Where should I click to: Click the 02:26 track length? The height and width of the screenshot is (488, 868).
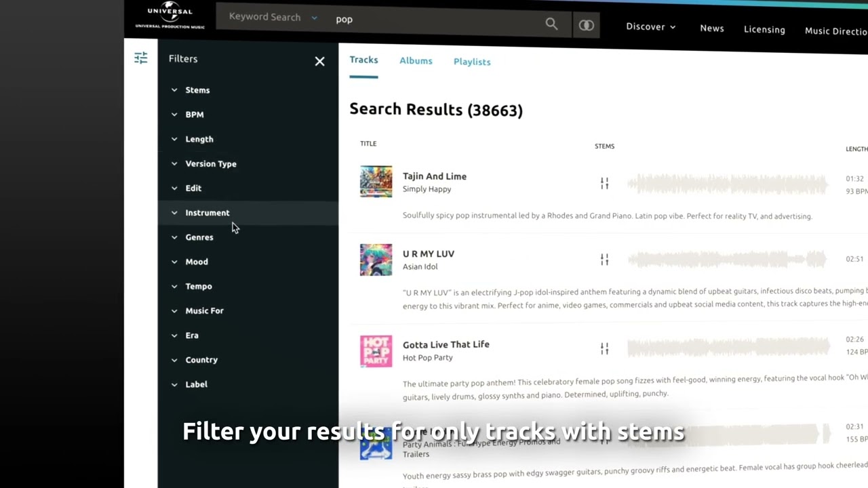[854, 339]
